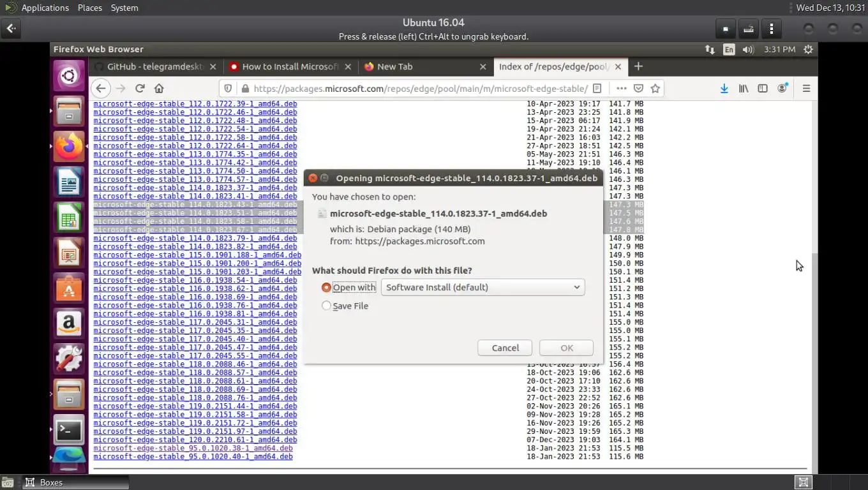Open link microsoft-edge-stable_119.0.2151.97-1_amd64.deb
Image resolution: width=868 pixels, height=490 pixels.
click(x=195, y=431)
